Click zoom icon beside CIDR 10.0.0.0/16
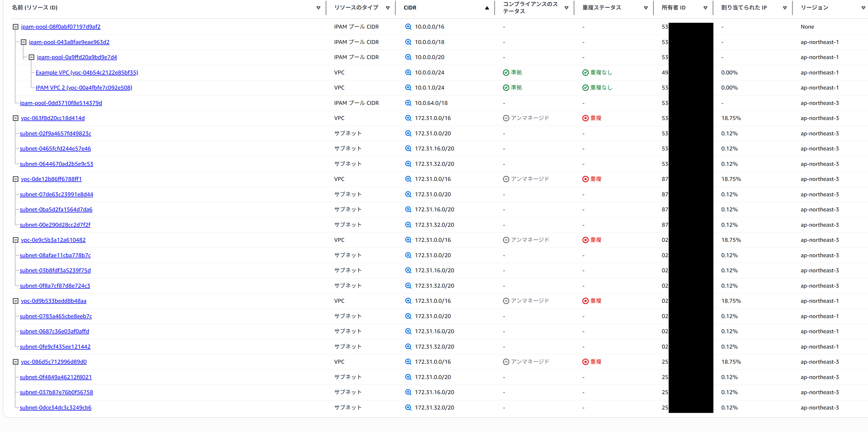Screen dimensions: 868x432 click(408, 27)
